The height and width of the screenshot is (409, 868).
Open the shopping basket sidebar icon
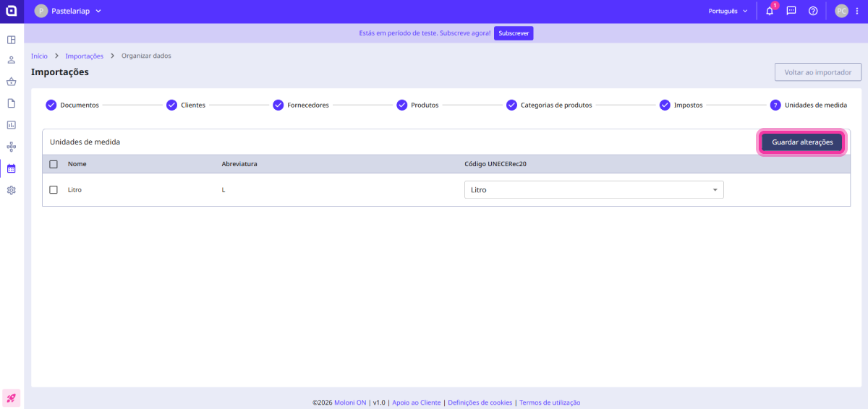point(12,82)
